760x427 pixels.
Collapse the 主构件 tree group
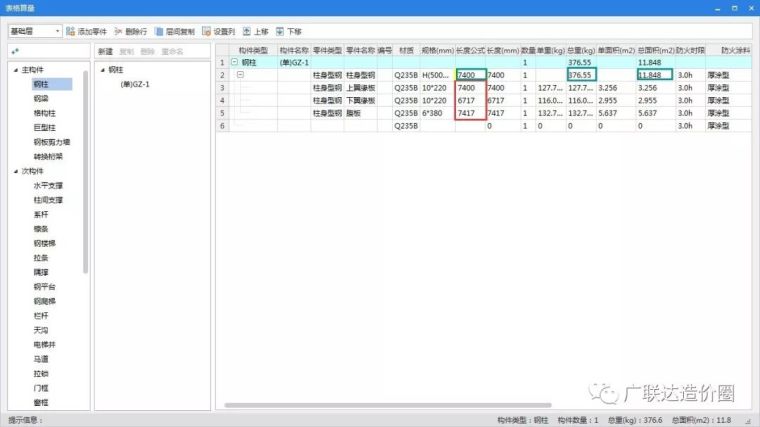point(15,70)
